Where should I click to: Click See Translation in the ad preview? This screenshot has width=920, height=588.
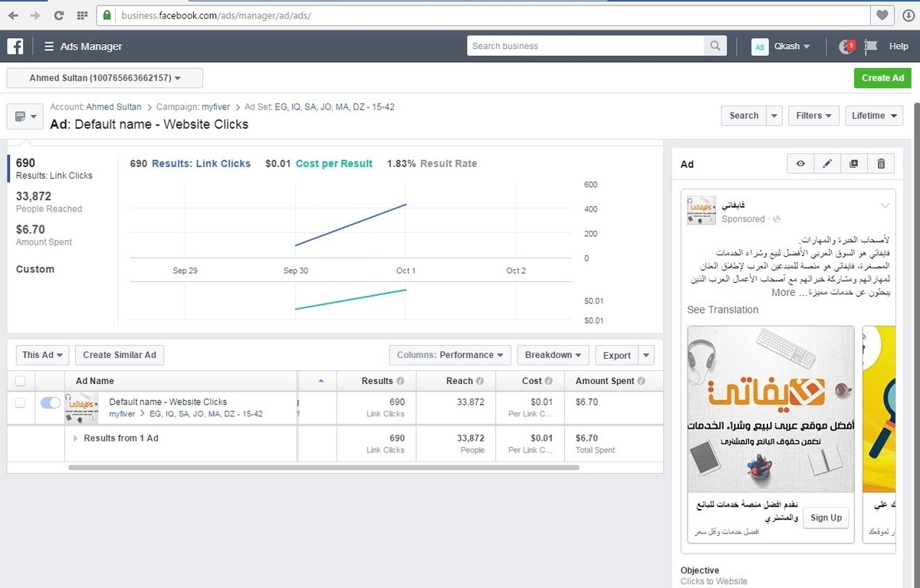pyautogui.click(x=722, y=310)
